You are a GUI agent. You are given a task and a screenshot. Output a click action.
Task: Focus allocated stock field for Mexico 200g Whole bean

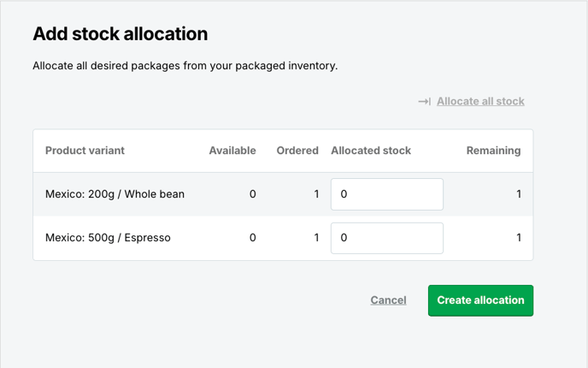(387, 194)
